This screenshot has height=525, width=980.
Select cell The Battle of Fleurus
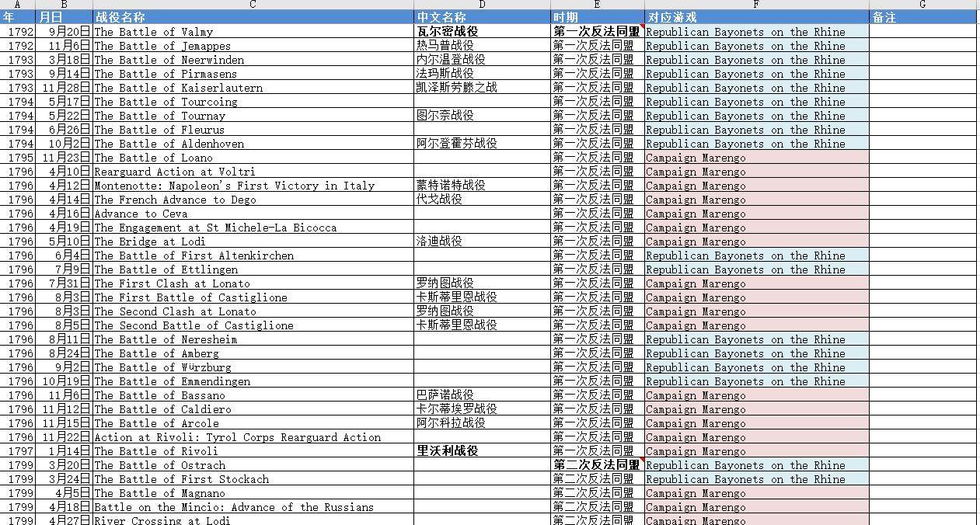click(x=253, y=130)
